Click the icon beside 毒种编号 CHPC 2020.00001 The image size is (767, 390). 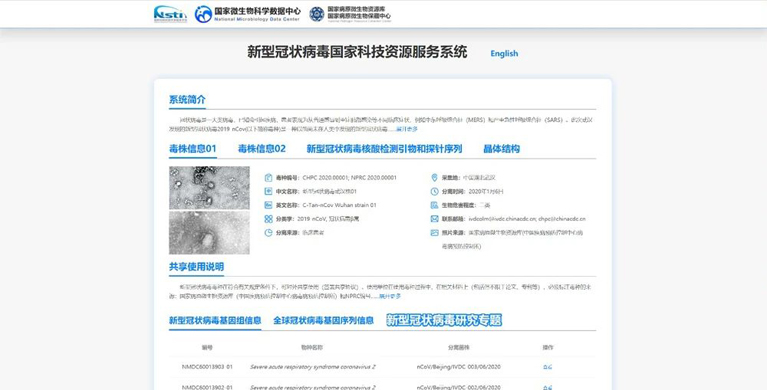268,178
